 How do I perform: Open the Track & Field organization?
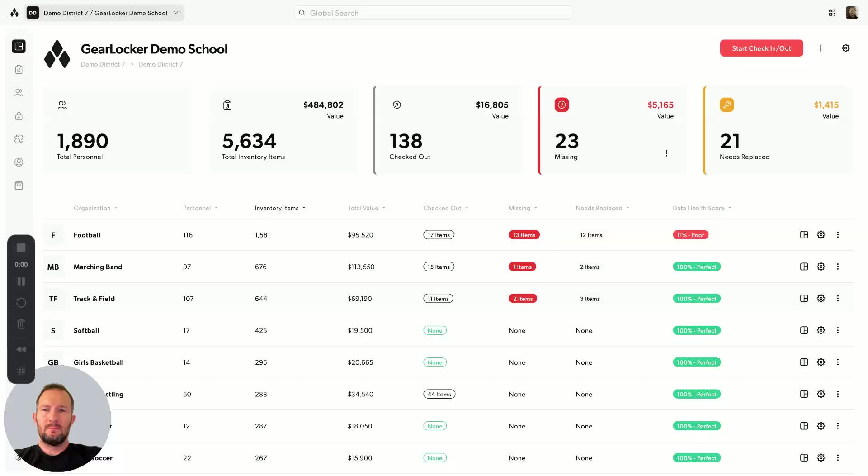coord(94,299)
